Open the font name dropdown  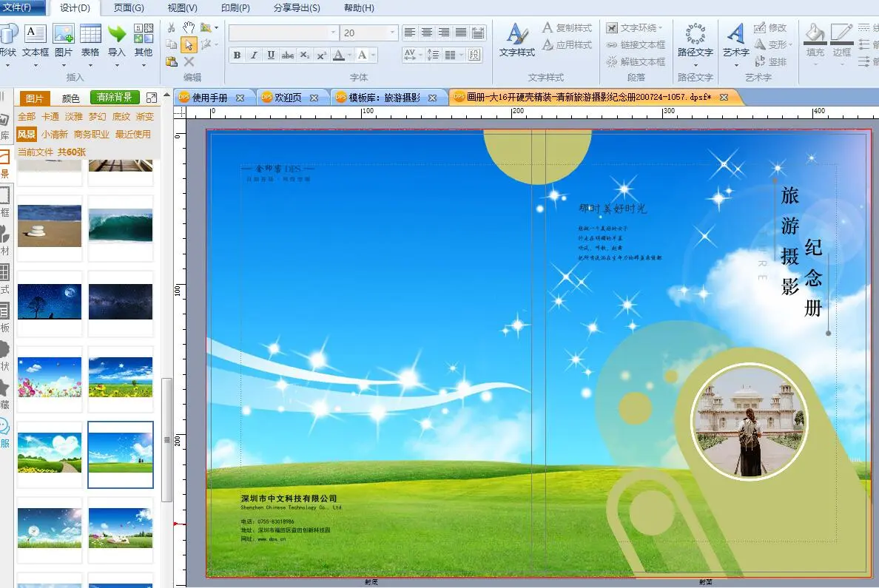click(x=334, y=33)
